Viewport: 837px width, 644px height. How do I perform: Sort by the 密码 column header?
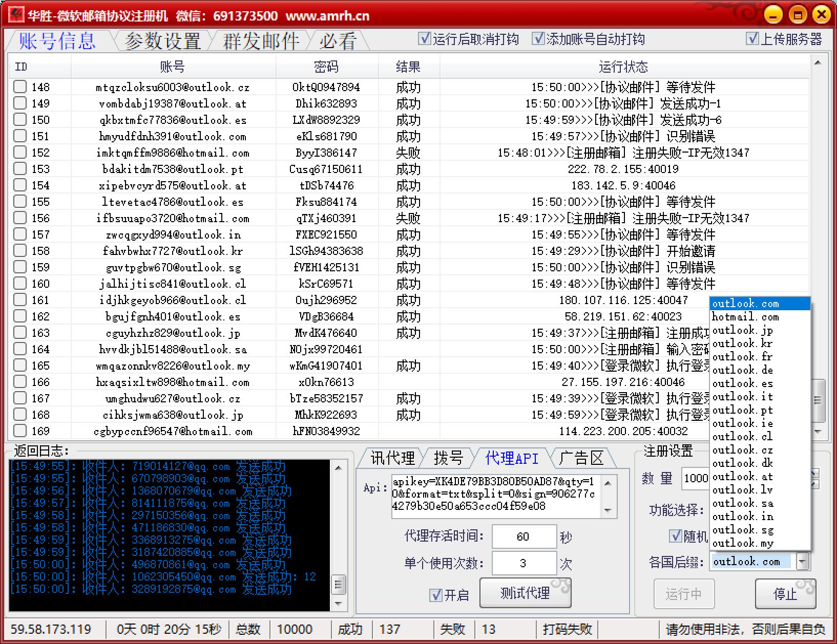click(x=327, y=67)
